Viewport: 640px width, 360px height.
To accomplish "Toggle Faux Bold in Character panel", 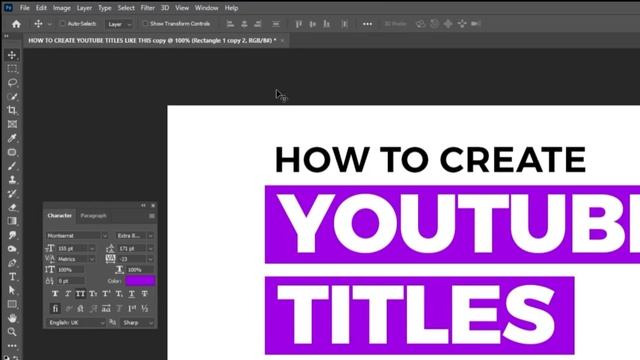I will (55, 293).
